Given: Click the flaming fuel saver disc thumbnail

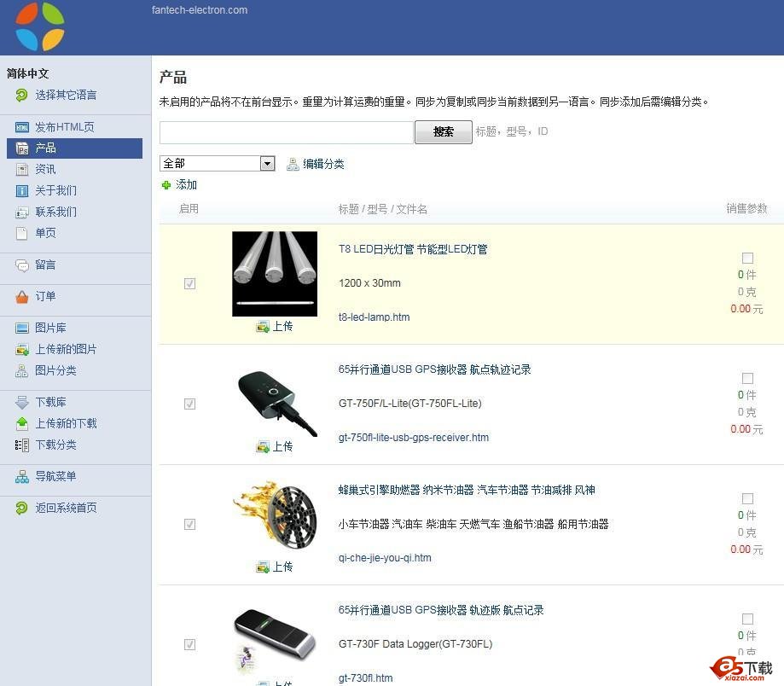Looking at the screenshot, I should click(275, 517).
